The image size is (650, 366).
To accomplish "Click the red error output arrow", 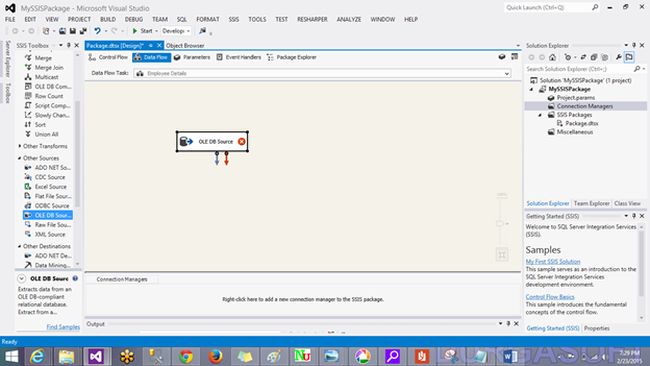I will point(226,158).
